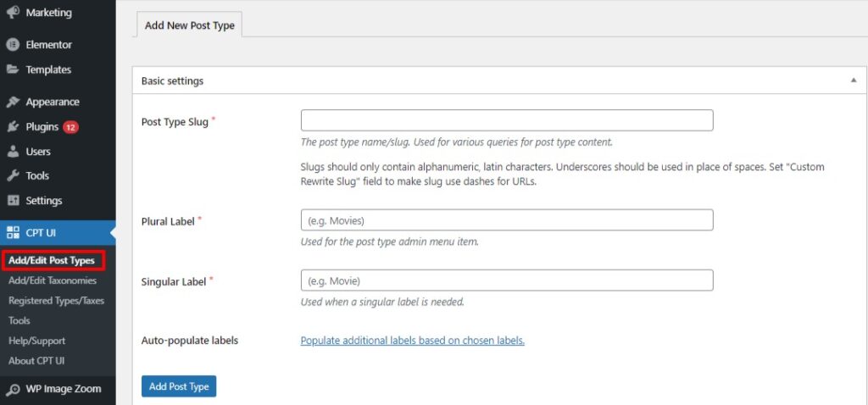The image size is (868, 405).
Task: Click the Marketing megaphone icon
Action: [13, 13]
